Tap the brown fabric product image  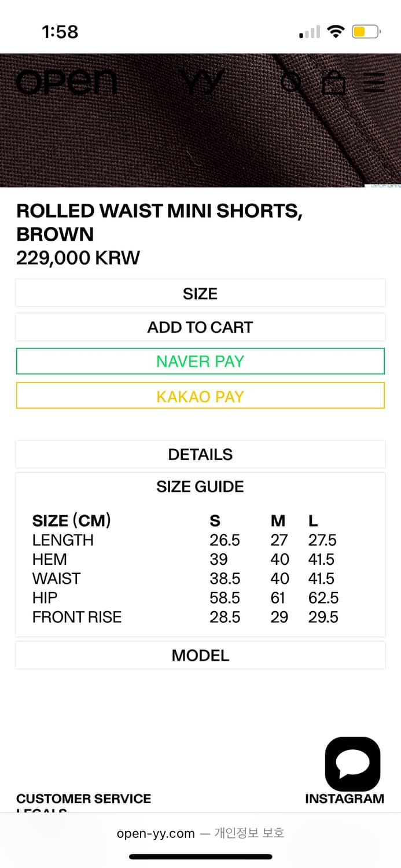[x=200, y=120]
